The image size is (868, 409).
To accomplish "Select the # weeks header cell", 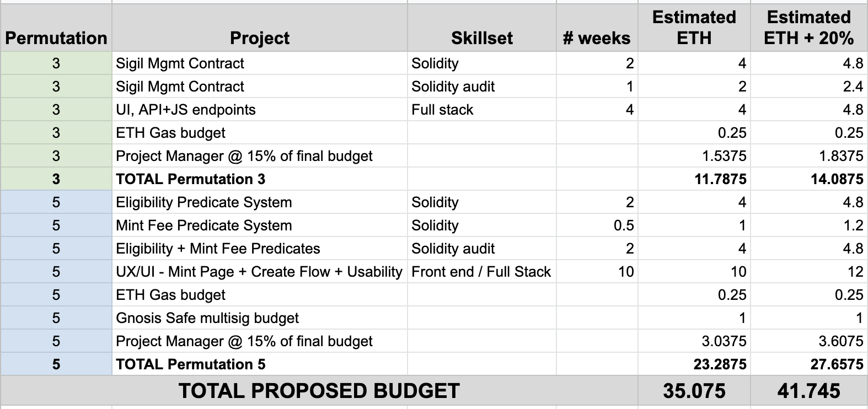I will tap(596, 38).
